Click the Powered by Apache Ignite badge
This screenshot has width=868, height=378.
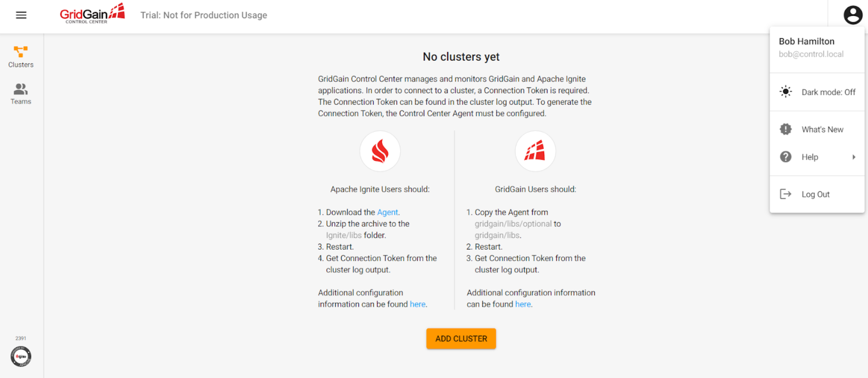click(21, 356)
